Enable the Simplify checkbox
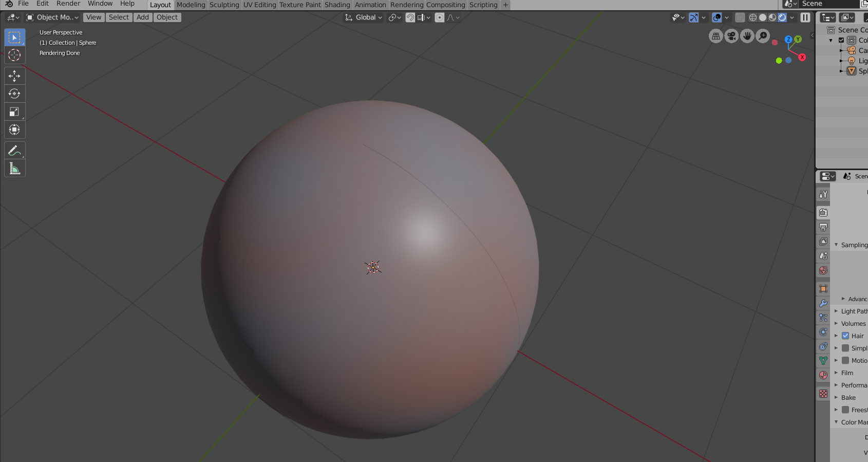This screenshot has width=868, height=462. click(845, 348)
